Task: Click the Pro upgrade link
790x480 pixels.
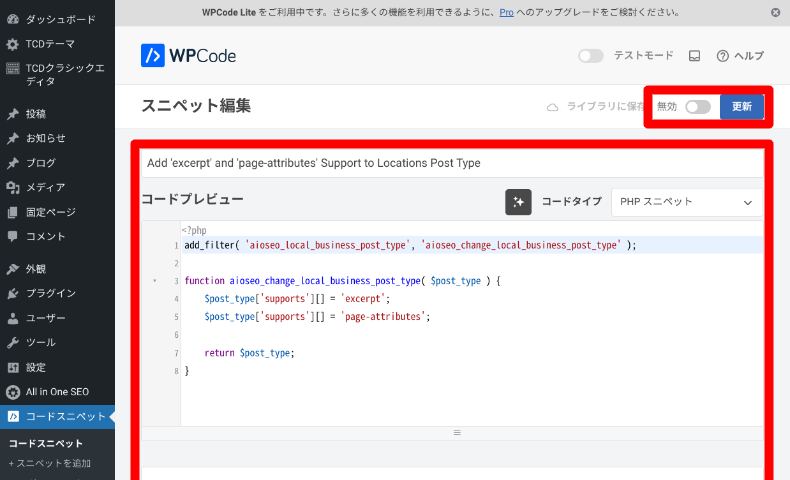Action: tap(506, 13)
